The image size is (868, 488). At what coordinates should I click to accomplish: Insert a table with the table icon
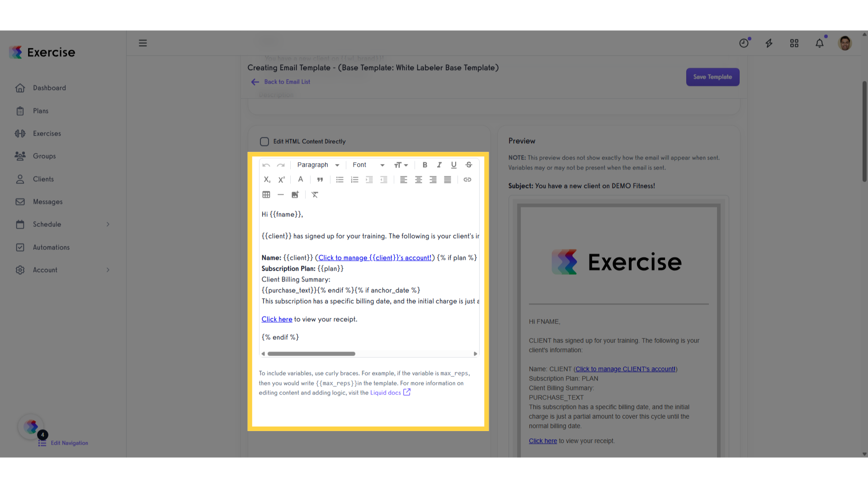(x=266, y=195)
